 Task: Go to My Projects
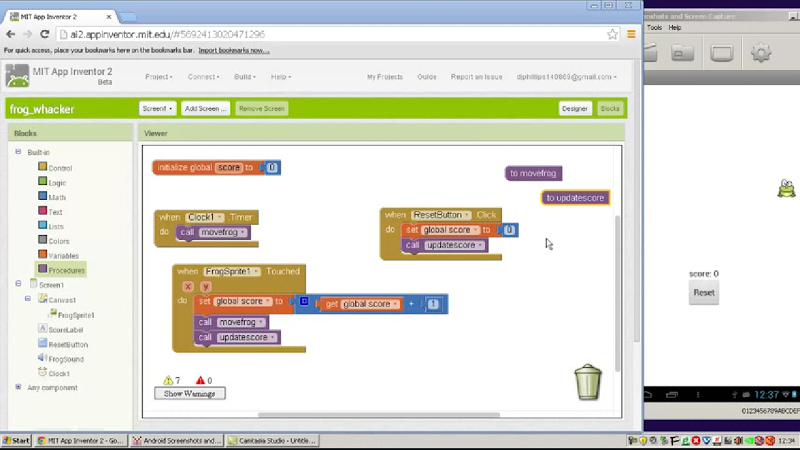385,77
